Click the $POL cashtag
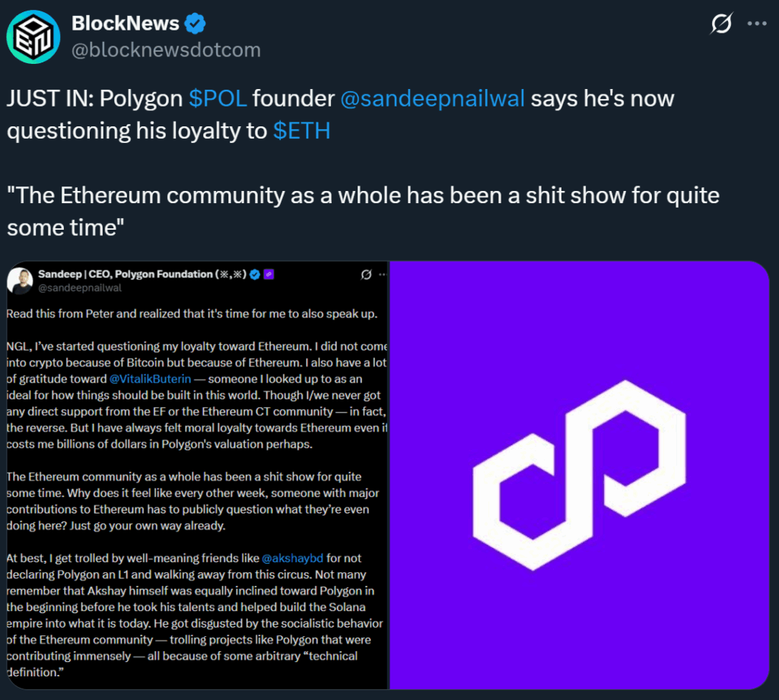Viewport: 779px width, 700px height. click(x=217, y=98)
